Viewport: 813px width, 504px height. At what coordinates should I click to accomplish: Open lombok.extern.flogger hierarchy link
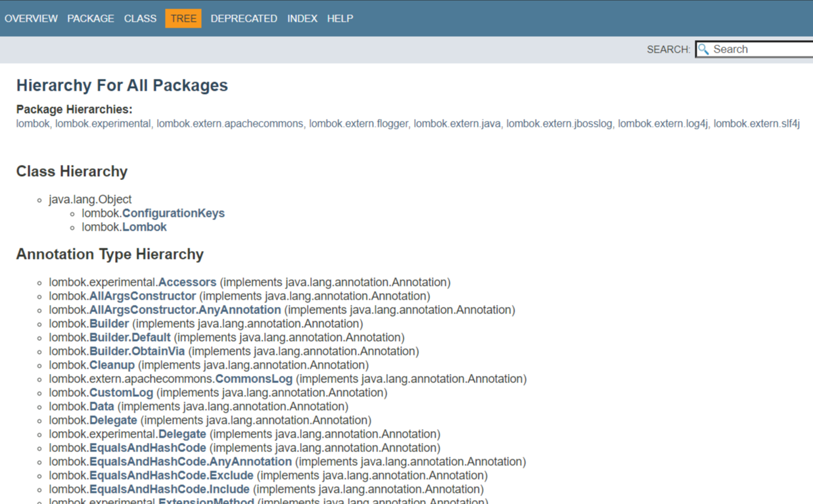click(x=359, y=124)
